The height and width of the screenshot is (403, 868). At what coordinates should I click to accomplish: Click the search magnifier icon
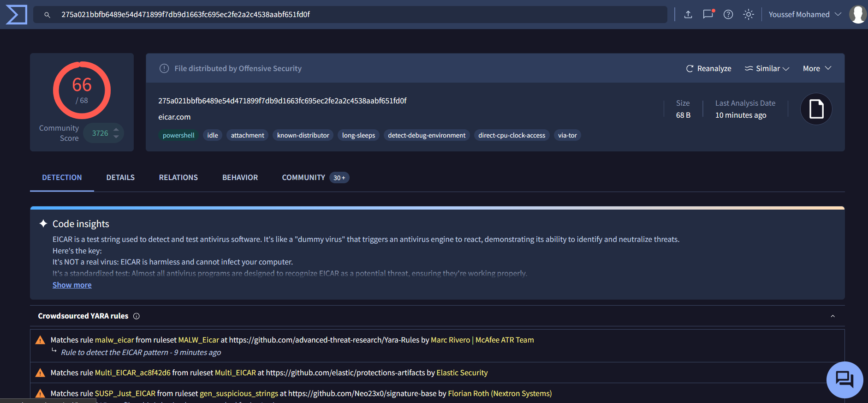[x=47, y=15]
